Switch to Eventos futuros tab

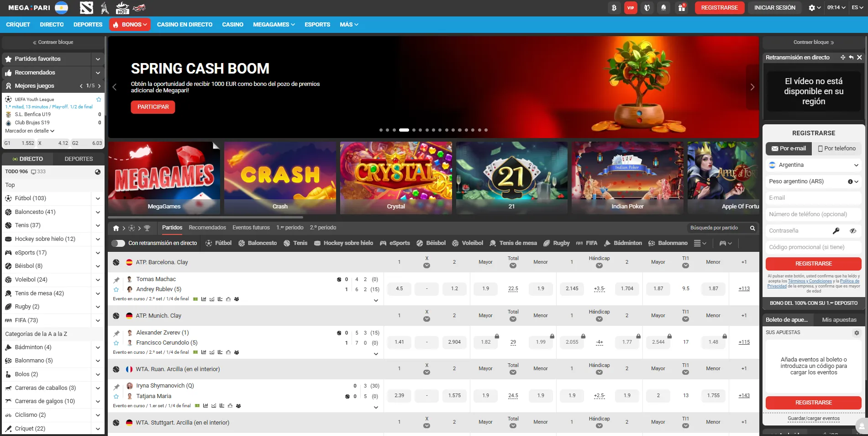point(251,228)
